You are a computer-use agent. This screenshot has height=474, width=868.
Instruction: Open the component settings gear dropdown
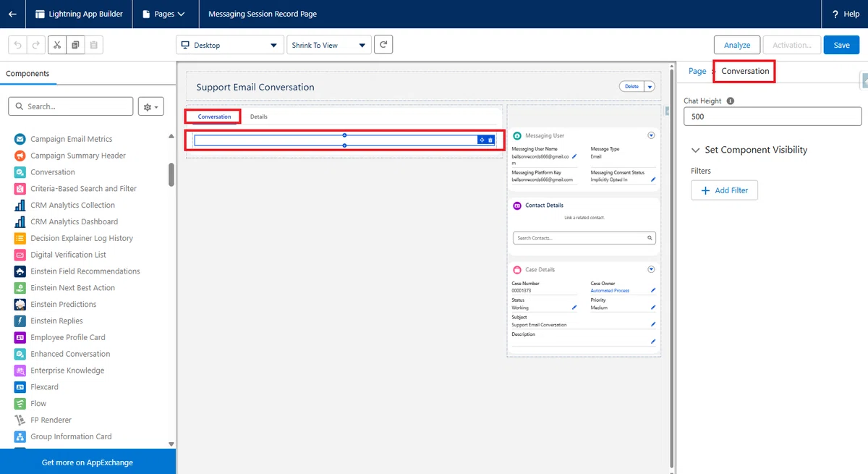click(150, 106)
